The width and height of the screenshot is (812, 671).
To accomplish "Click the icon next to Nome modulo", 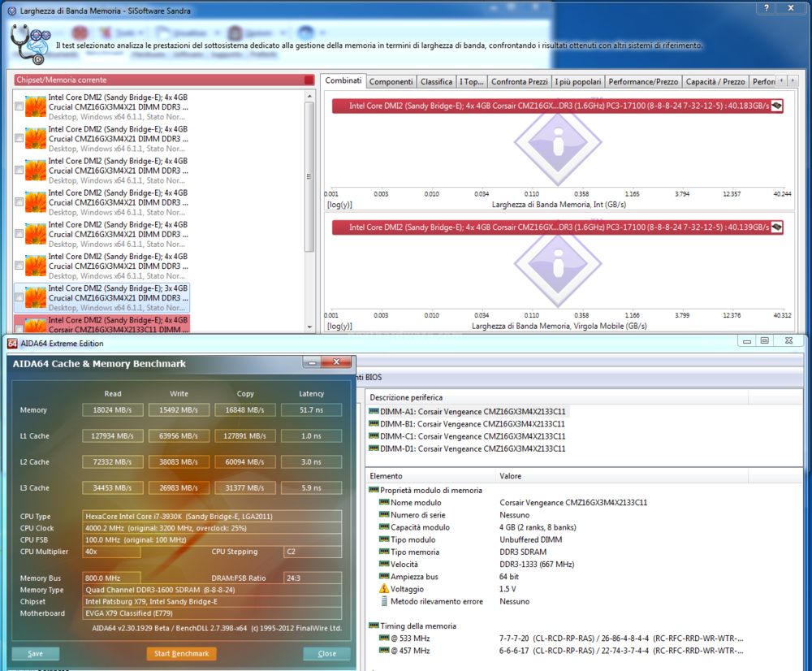I will [384, 502].
